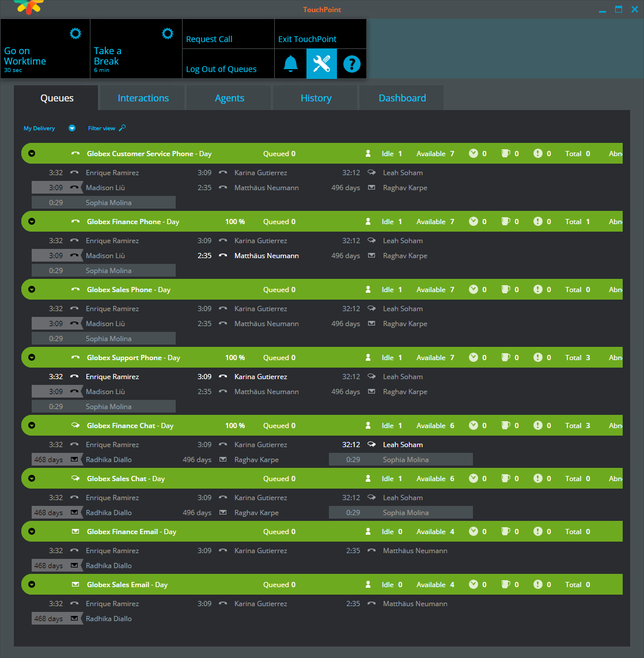Open the wrench and screwdriver tools icon
Image resolution: width=644 pixels, height=658 pixels.
coord(321,64)
